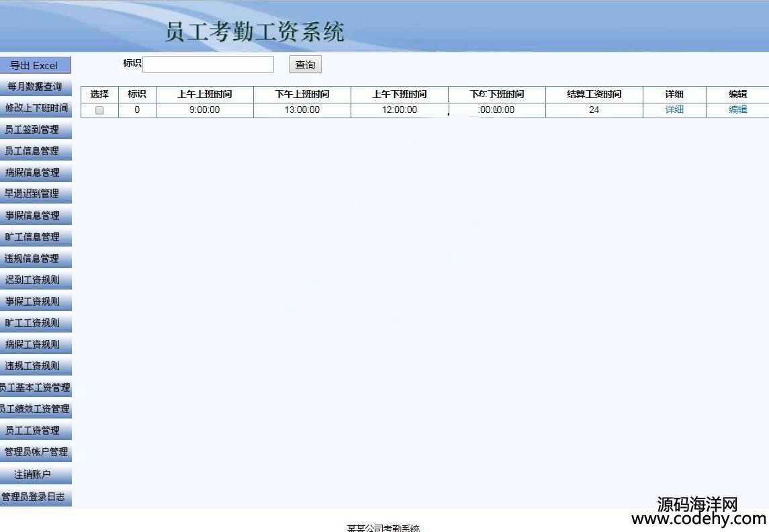
Task: Open 员工绩效工资管理
Action: (x=36, y=410)
